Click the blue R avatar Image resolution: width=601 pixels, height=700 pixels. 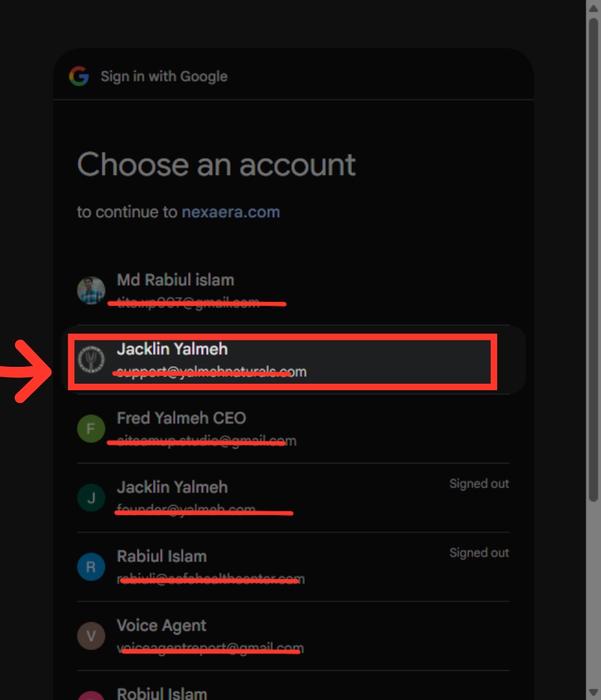pyautogui.click(x=91, y=567)
